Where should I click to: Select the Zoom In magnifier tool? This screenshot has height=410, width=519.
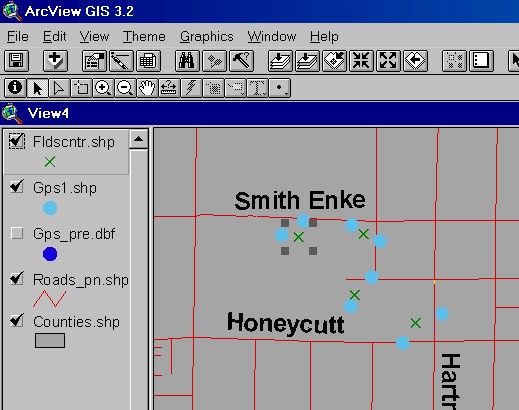click(x=103, y=88)
